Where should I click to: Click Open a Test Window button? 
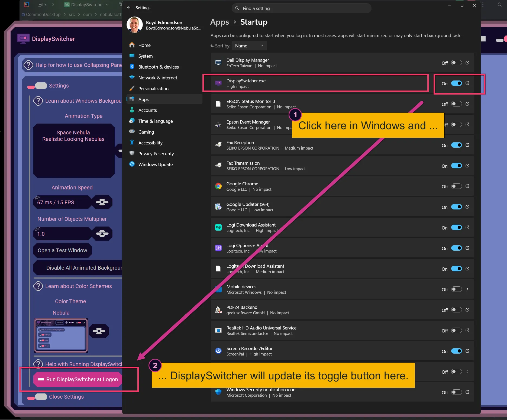click(63, 250)
